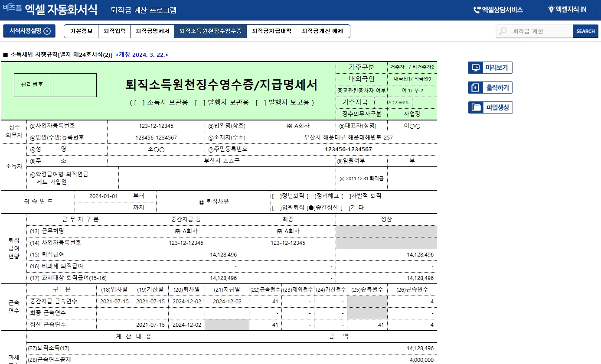Click the magnifier icon in search box
Image resolution: width=601 pixels, height=364 pixels.
click(503, 31)
